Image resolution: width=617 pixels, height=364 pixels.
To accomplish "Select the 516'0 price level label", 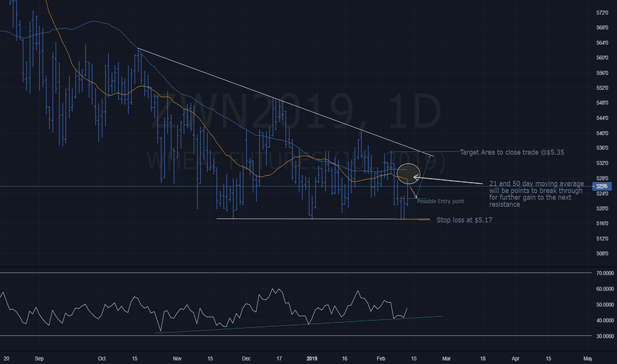I will coord(602,223).
